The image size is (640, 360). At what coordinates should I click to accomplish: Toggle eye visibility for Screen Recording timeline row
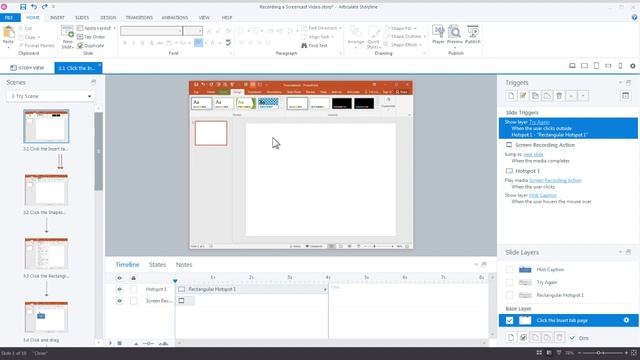point(119,301)
